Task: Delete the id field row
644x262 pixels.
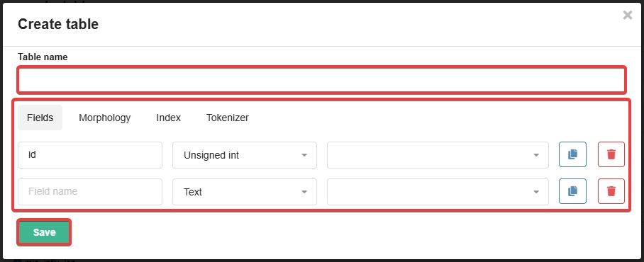Action: coord(611,154)
